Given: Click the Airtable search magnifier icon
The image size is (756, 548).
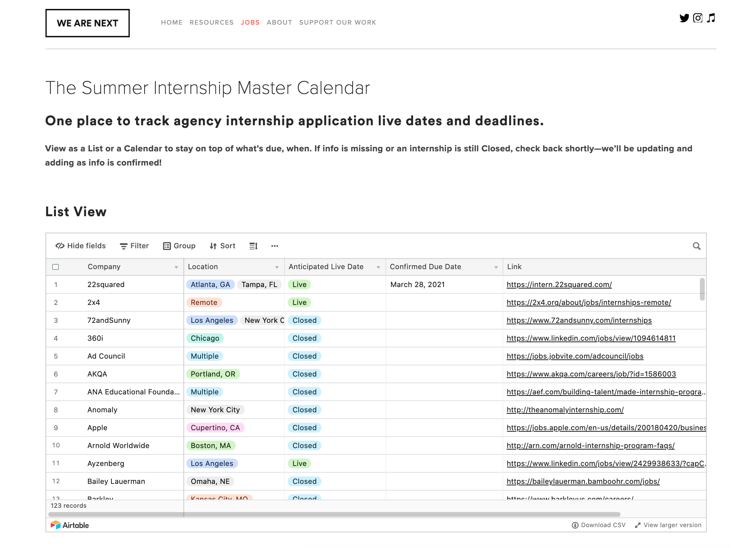Looking at the screenshot, I should pyautogui.click(x=696, y=246).
